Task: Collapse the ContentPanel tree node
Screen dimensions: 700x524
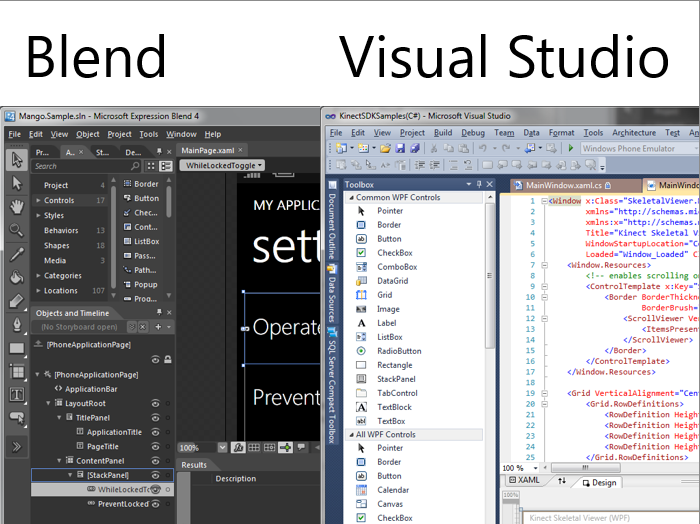Action: [59, 460]
